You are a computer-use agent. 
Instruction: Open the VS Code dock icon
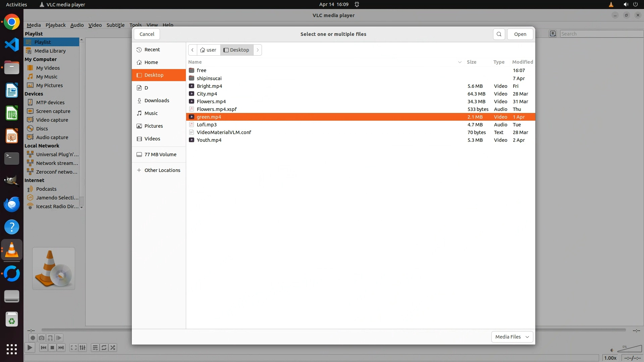(x=12, y=45)
